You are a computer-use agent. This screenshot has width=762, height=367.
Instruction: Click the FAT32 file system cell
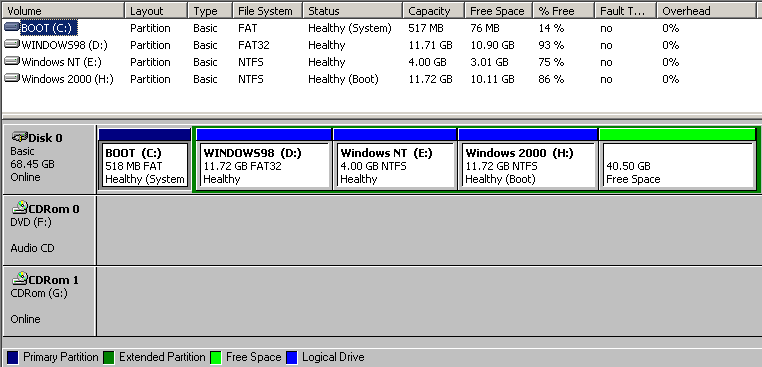[x=254, y=45]
